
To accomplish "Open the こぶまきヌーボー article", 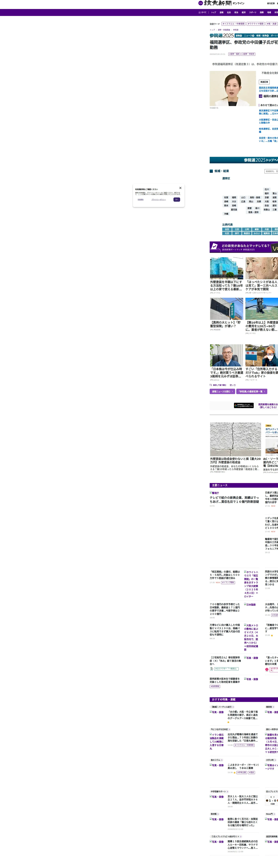I will click(243, 766).
